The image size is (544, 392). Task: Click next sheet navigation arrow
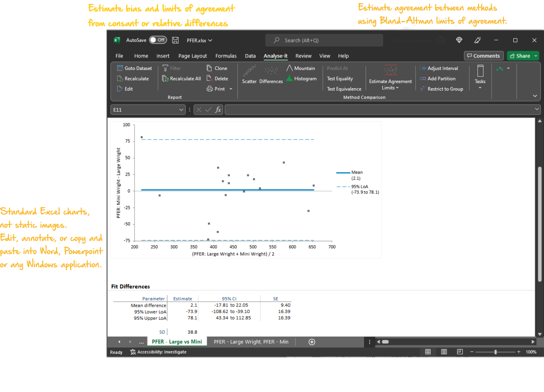pos(130,342)
